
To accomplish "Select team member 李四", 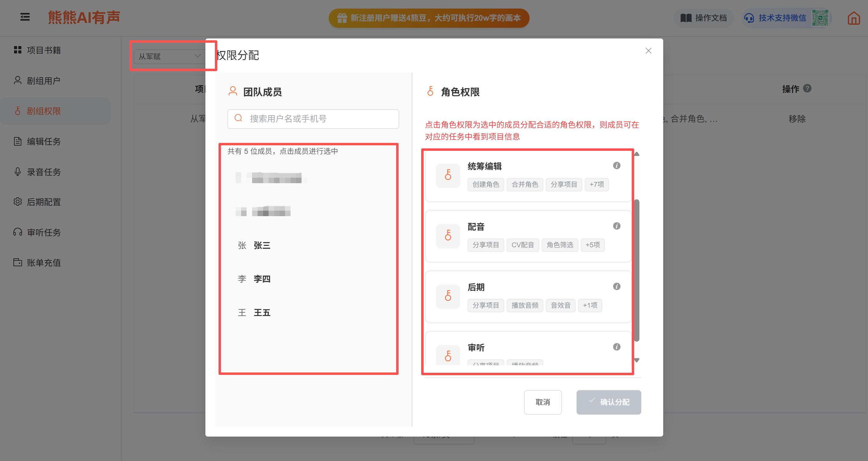I will pos(262,279).
